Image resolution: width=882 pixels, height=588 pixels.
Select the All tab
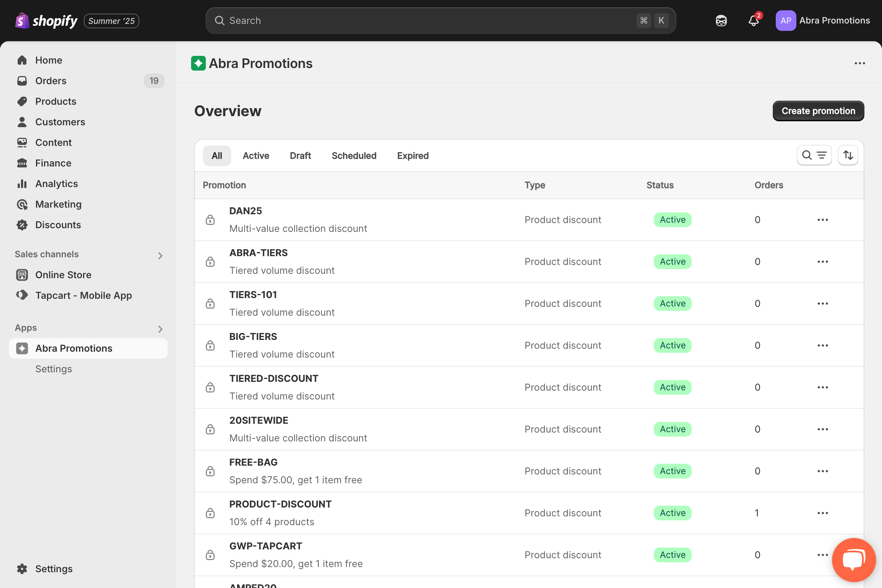click(217, 155)
